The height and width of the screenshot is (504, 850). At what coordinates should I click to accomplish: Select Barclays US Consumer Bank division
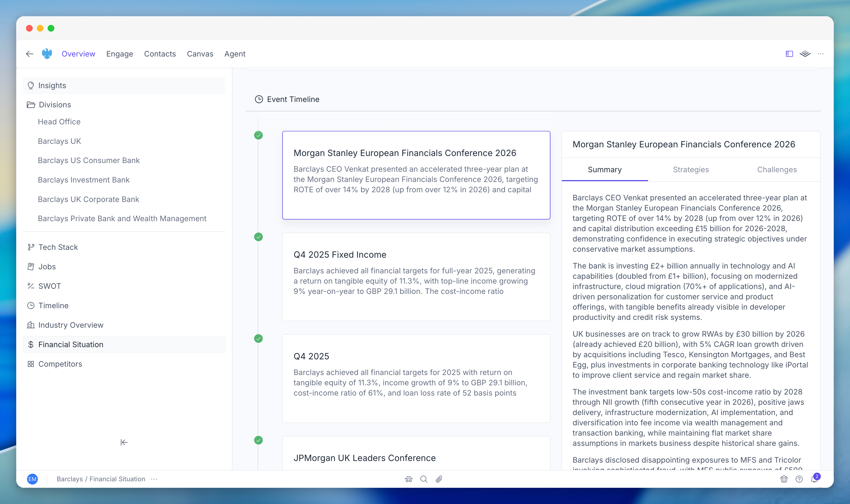click(x=89, y=160)
